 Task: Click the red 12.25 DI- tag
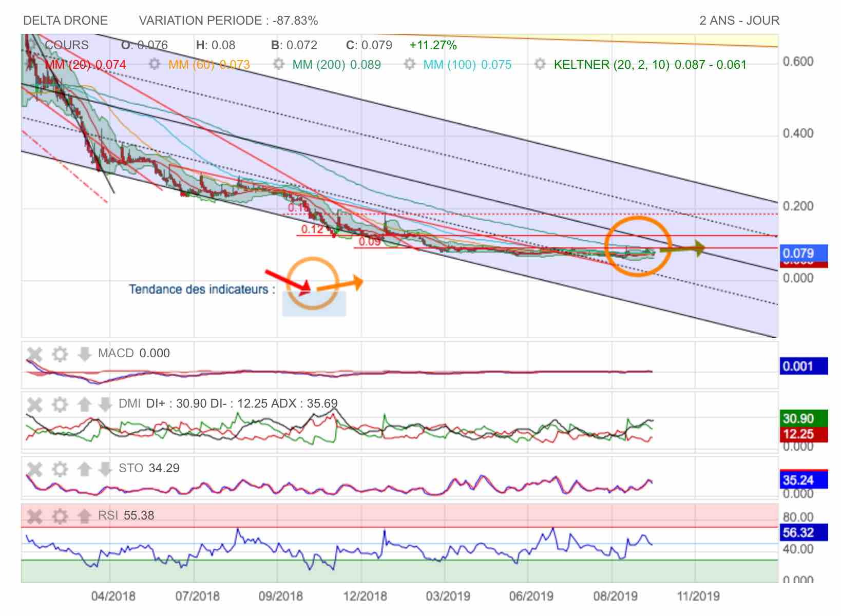coord(804,434)
